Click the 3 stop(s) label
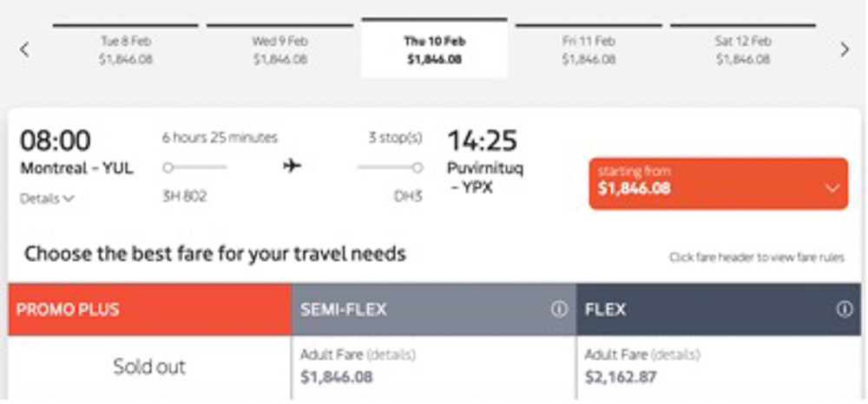Viewport: 868px width, 404px height. pyautogui.click(x=395, y=138)
